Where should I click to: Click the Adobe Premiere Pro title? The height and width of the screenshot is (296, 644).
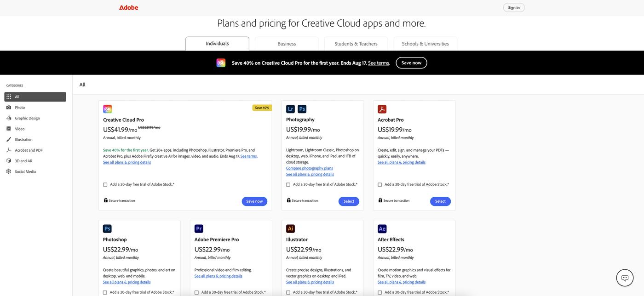tap(217, 239)
